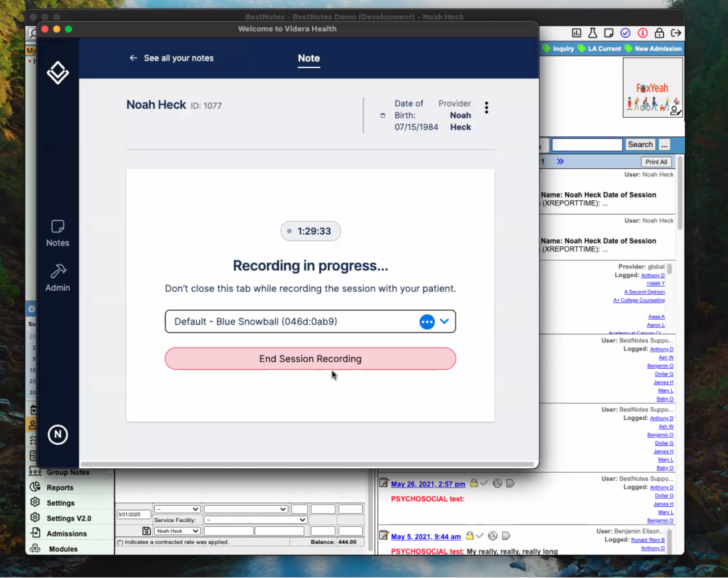Open the first narrow dropdown beside date 3/31/2025
728x578 pixels.
[177, 509]
